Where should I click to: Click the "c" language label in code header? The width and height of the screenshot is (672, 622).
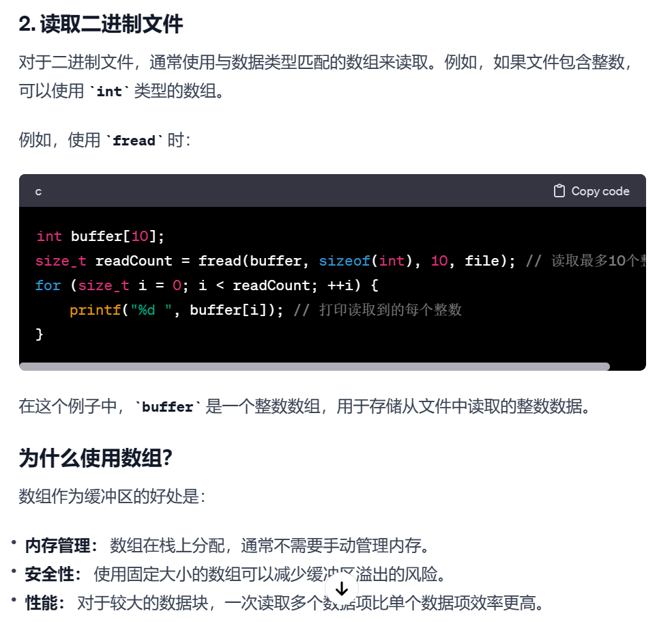tap(39, 192)
